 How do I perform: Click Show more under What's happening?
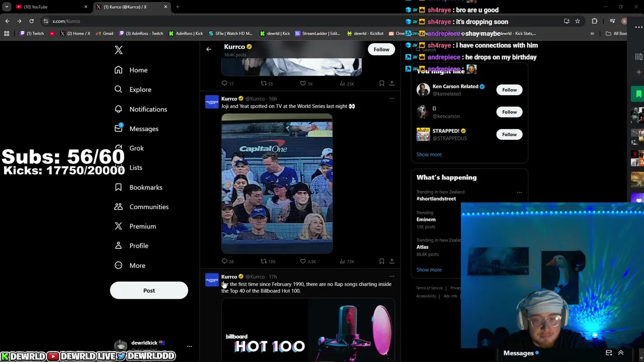(429, 269)
